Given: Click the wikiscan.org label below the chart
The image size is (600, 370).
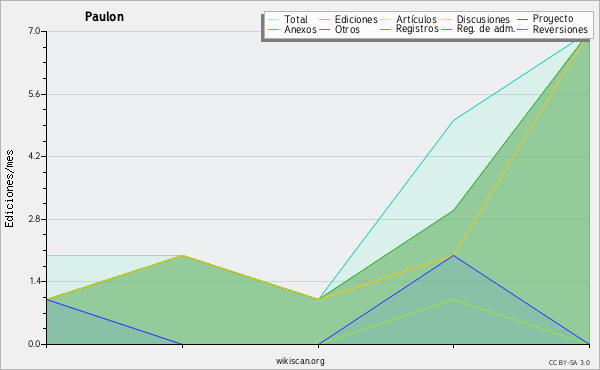Looking at the screenshot, I should coord(300,361).
